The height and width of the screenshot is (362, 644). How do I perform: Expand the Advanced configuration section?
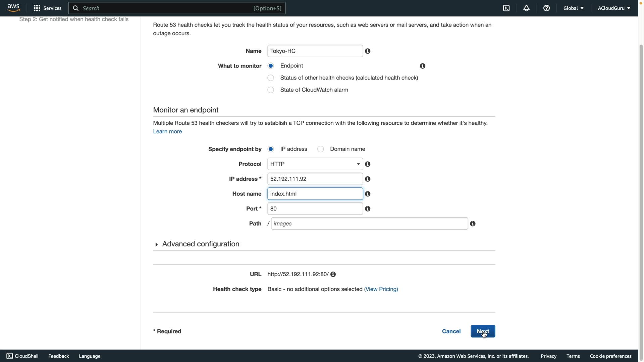coord(200,244)
